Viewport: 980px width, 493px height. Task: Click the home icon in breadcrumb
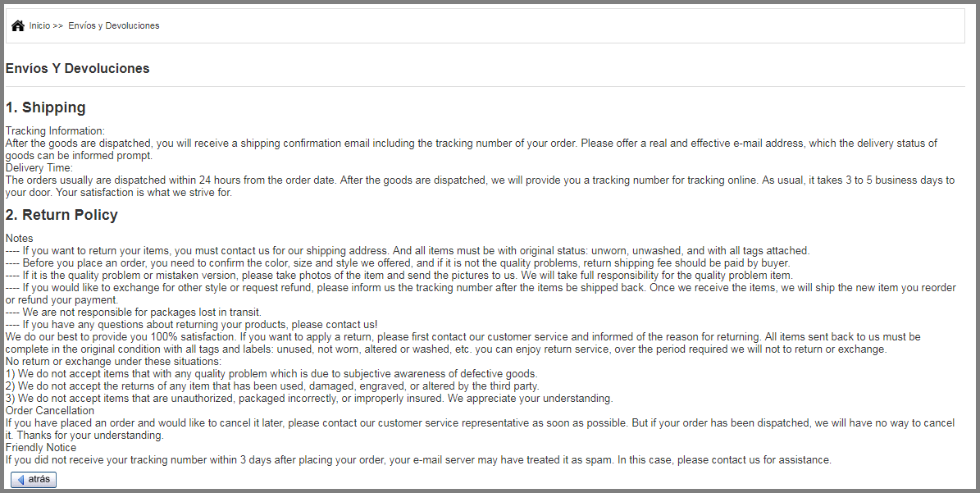(x=18, y=25)
